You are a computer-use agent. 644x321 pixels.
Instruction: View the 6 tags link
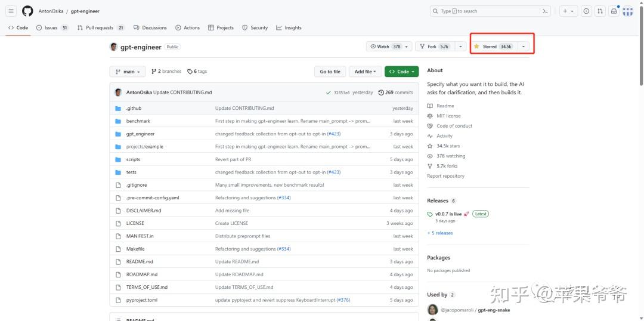(x=197, y=72)
